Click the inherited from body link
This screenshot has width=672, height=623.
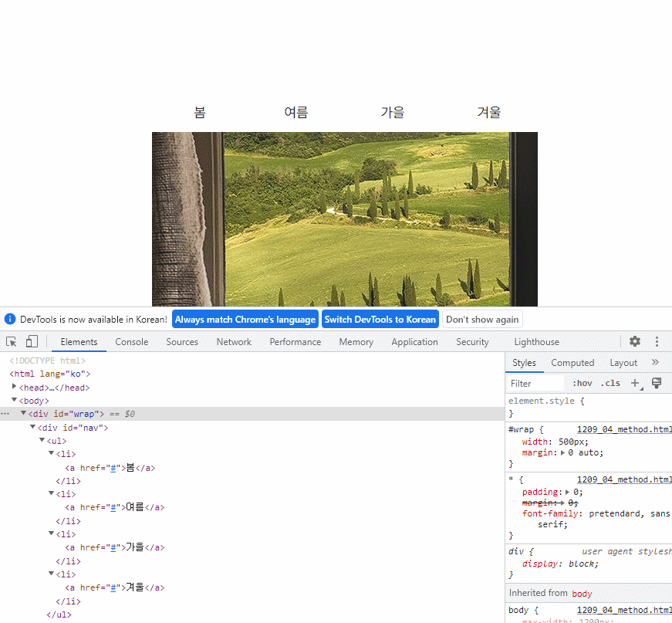coord(582,594)
